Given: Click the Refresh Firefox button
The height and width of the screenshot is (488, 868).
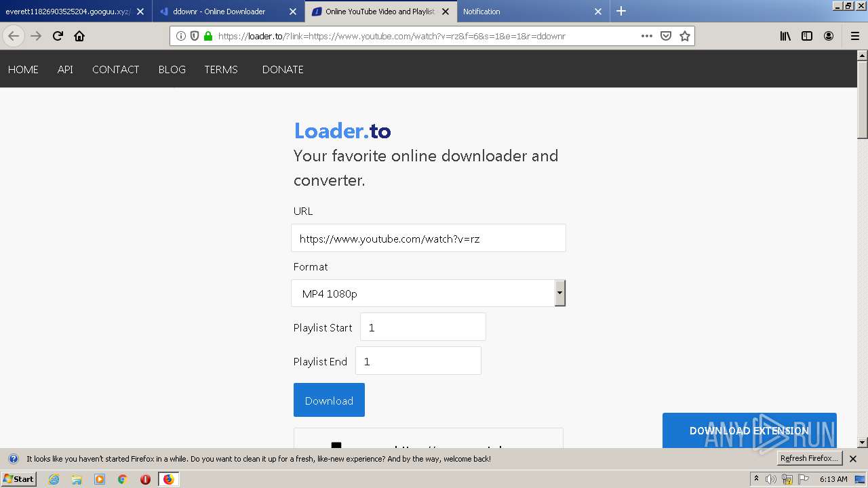Looking at the screenshot, I should click(x=810, y=458).
